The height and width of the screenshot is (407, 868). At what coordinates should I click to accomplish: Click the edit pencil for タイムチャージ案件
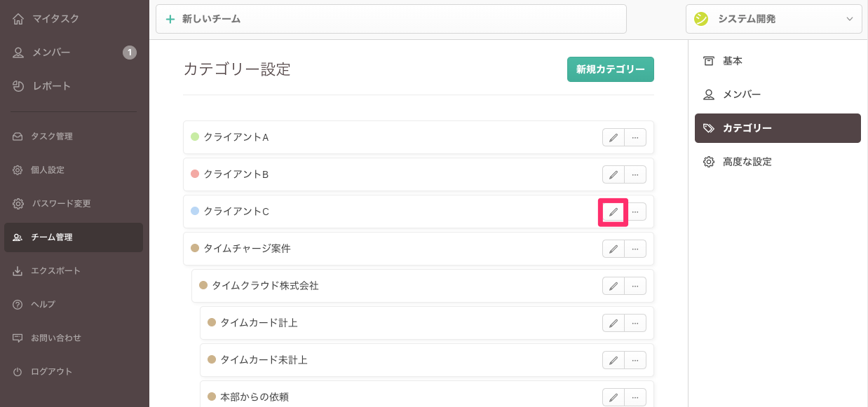tap(613, 249)
